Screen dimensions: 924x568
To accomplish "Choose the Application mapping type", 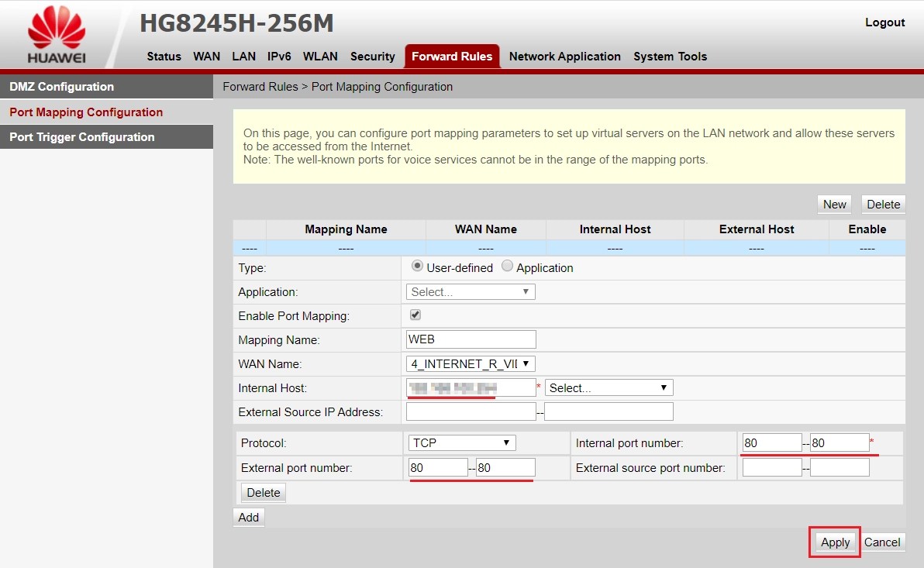I will click(x=509, y=267).
